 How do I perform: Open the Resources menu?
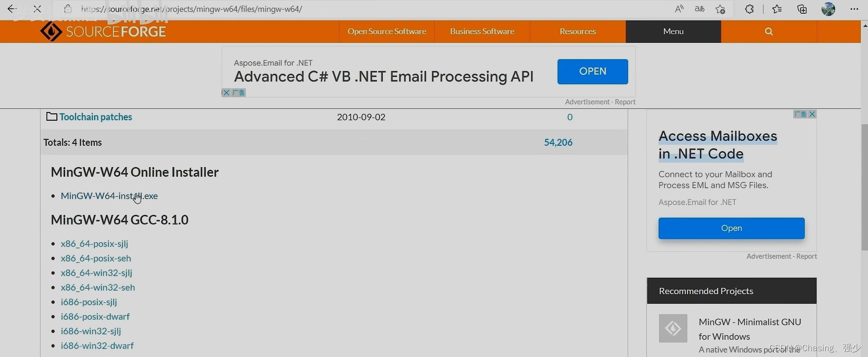click(578, 31)
